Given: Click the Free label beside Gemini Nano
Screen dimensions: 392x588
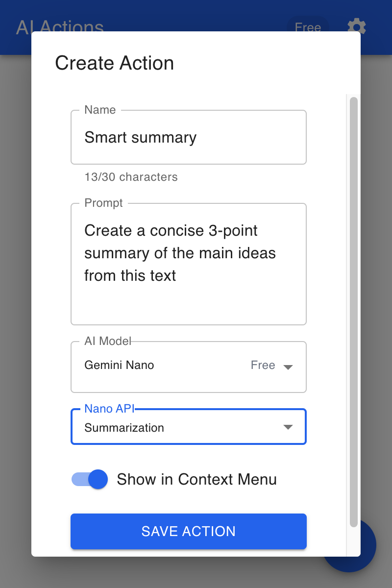Looking at the screenshot, I should pyautogui.click(x=263, y=365).
